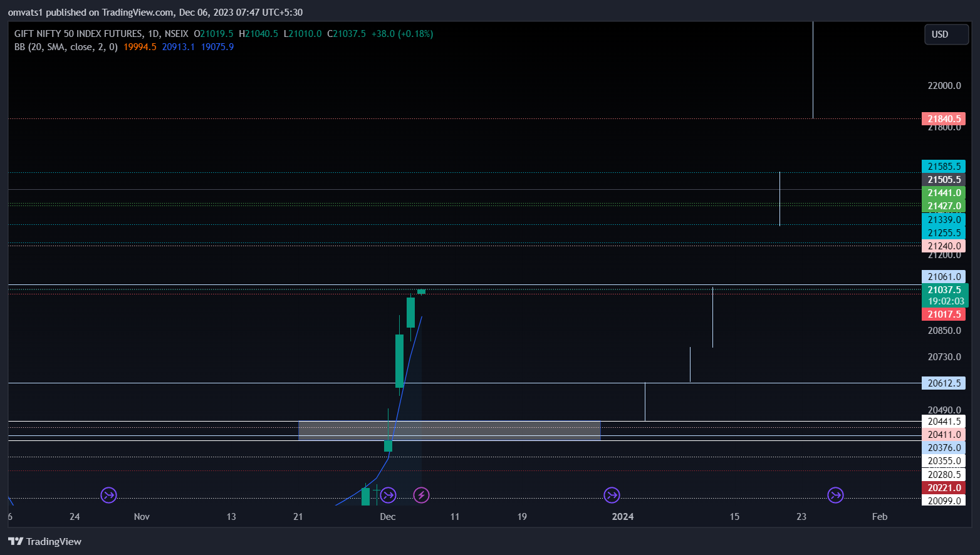Image resolution: width=980 pixels, height=555 pixels.
Task: Click the 21427.0 green price label
Action: pos(944,206)
